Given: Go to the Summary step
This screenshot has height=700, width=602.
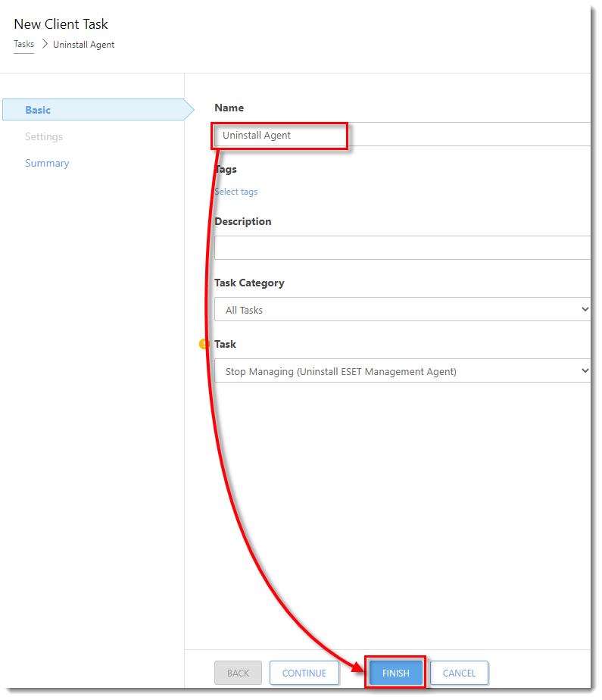Looking at the screenshot, I should [47, 163].
